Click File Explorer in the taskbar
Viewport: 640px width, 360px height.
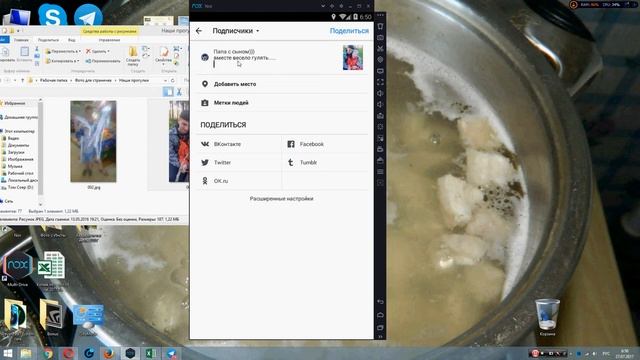tap(26, 353)
